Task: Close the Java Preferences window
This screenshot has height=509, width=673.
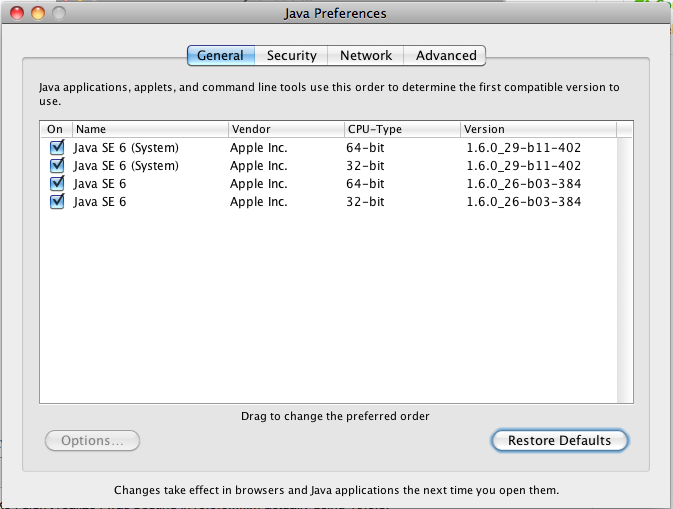Action: pos(17,13)
